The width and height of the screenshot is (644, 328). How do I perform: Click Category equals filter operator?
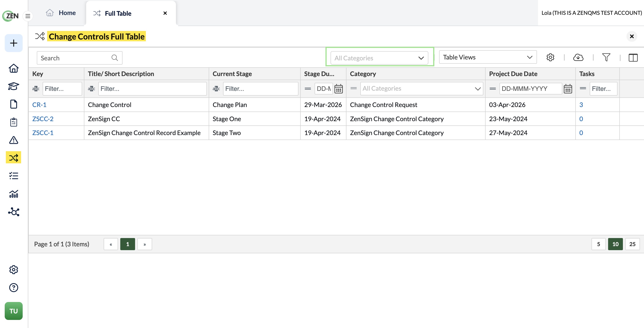coord(353,88)
